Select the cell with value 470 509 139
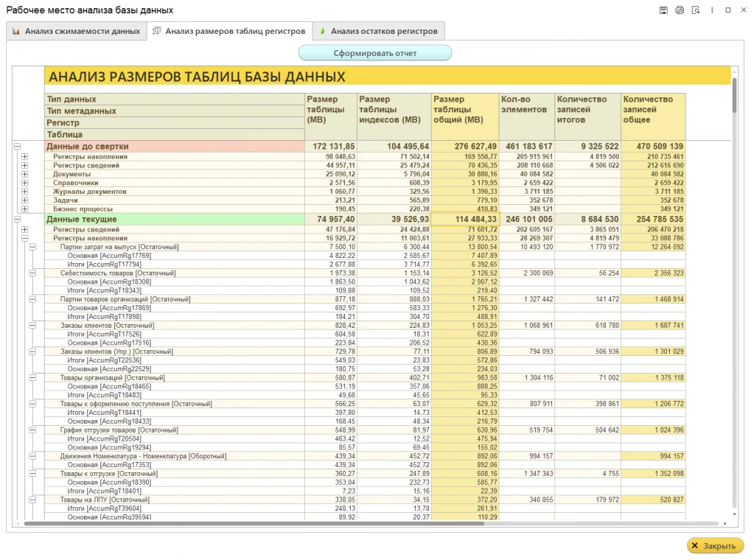This screenshot has height=560, width=754. pyautogui.click(x=653, y=146)
